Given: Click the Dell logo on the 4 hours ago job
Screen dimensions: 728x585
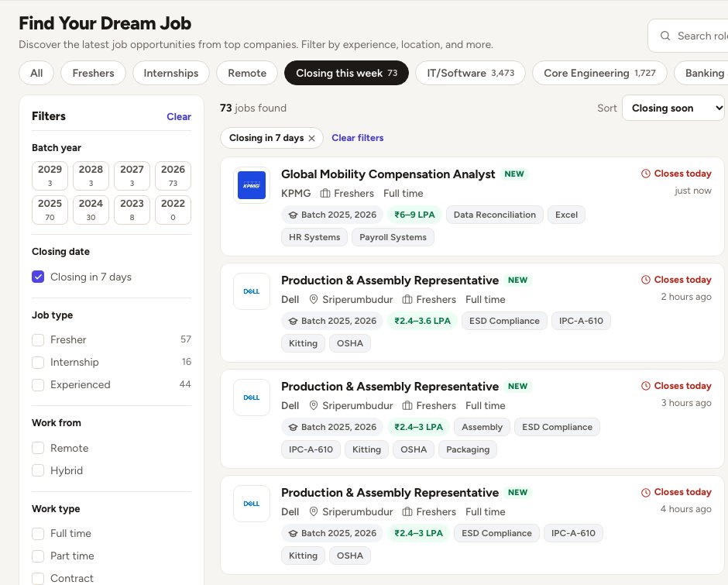Looking at the screenshot, I should [252, 504].
